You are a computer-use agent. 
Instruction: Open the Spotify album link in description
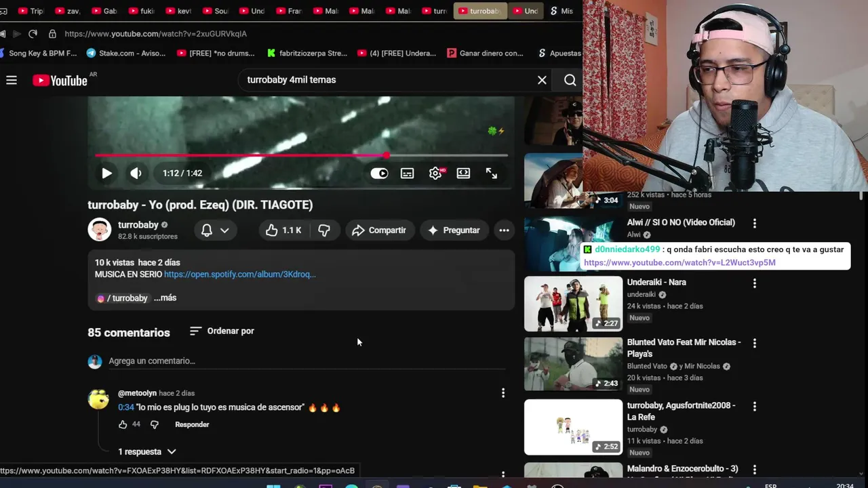pos(240,274)
